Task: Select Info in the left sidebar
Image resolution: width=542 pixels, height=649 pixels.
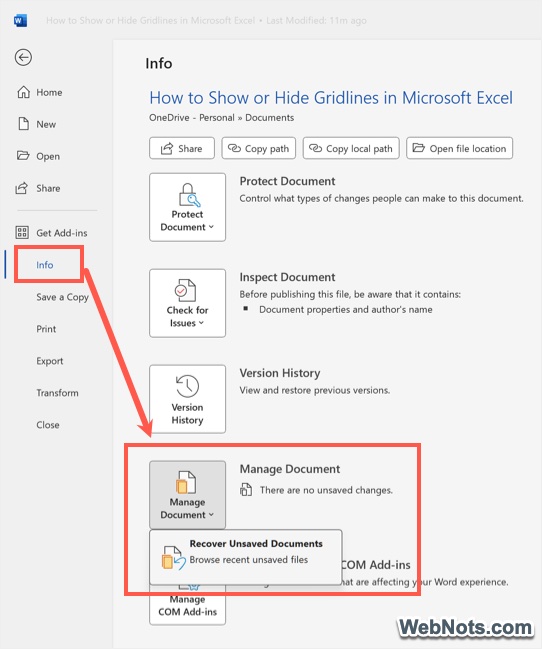Action: point(45,264)
